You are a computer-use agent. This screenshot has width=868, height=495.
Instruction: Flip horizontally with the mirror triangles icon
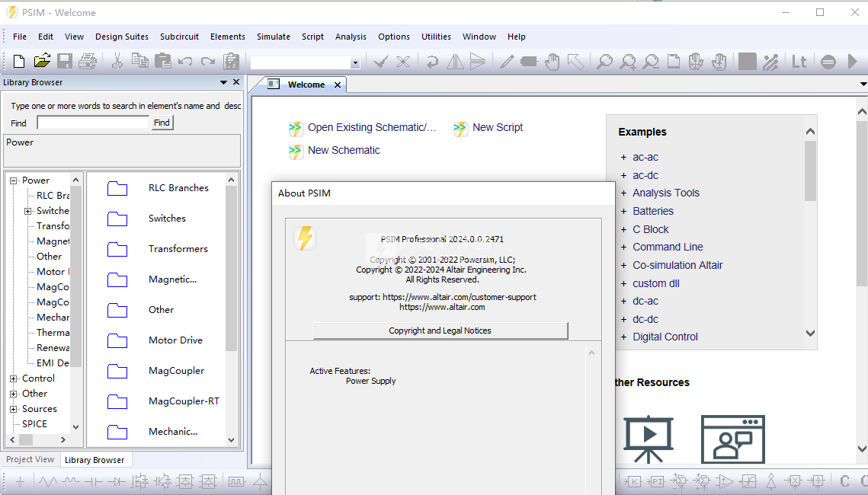tap(455, 62)
